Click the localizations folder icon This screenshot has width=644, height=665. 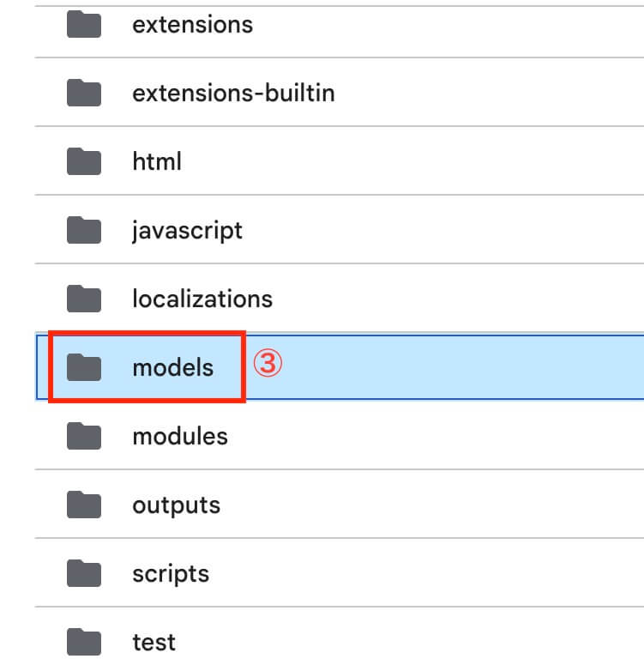click(84, 299)
